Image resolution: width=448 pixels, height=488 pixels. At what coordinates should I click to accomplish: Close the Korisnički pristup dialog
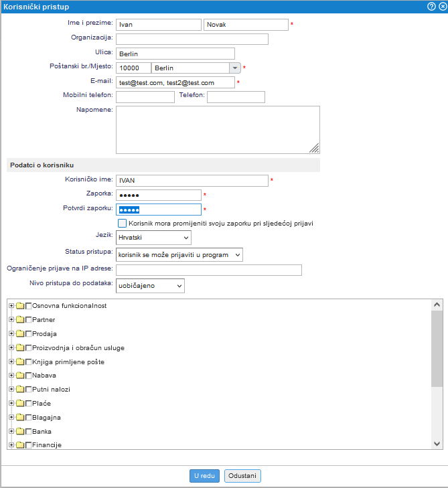point(443,7)
